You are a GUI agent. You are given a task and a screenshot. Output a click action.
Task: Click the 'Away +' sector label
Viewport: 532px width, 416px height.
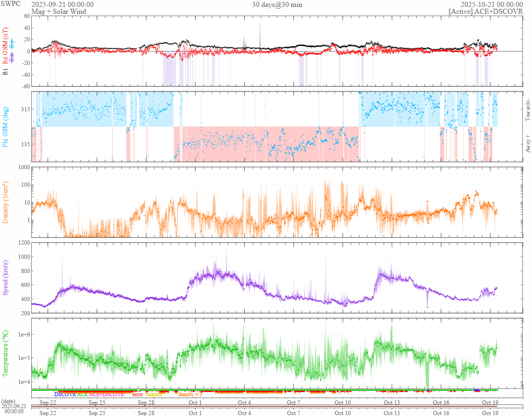coord(527,144)
